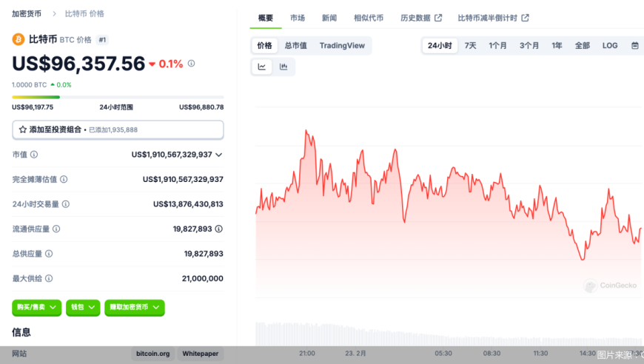Click info icon after 19,827,893 circulating value
The image size is (644, 364).
click(219, 229)
